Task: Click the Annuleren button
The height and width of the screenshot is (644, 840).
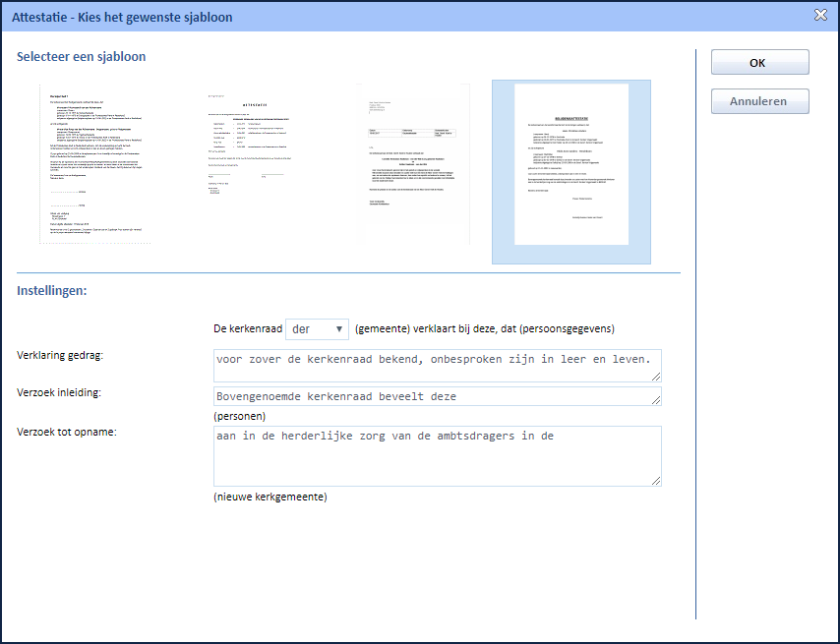Action: 759,101
